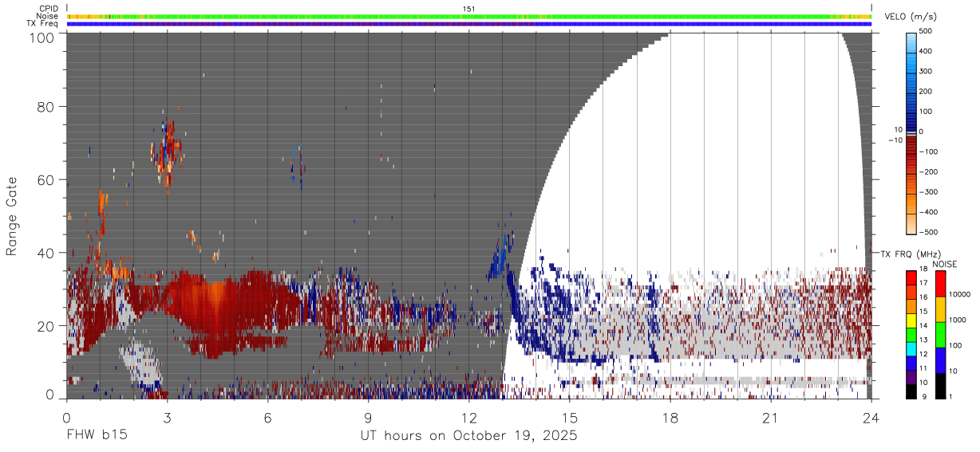This screenshot has width=980, height=452.
Task: Click the -500 value on the velocity scale
Action: (x=930, y=232)
